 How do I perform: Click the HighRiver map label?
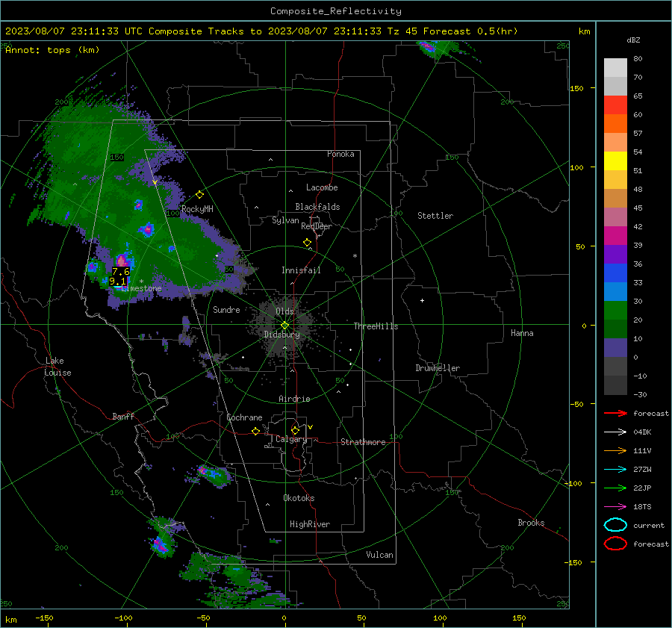(310, 524)
